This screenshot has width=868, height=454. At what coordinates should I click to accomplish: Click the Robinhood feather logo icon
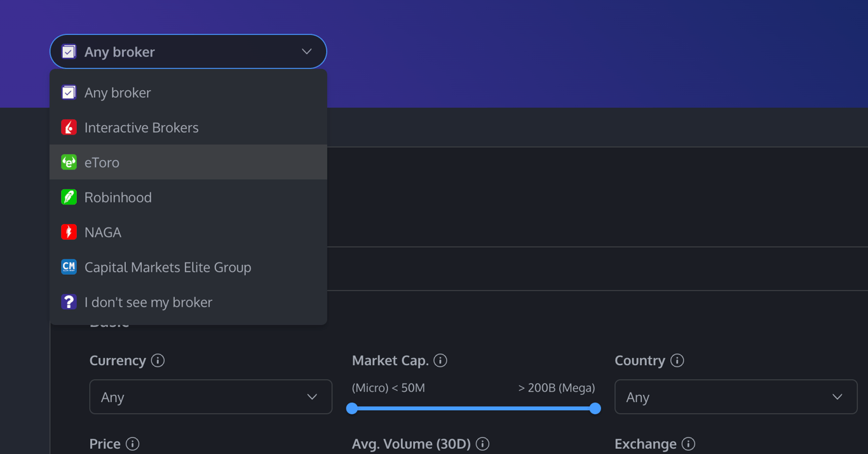[69, 197]
